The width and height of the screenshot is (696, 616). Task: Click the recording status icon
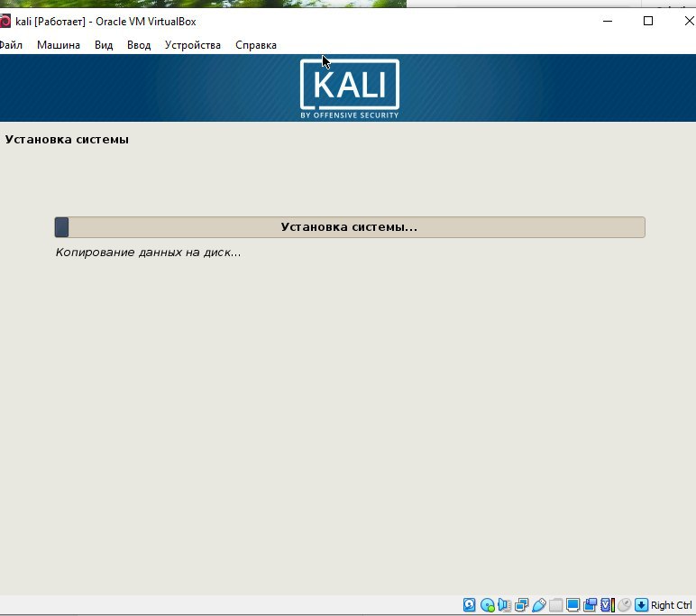(590, 604)
